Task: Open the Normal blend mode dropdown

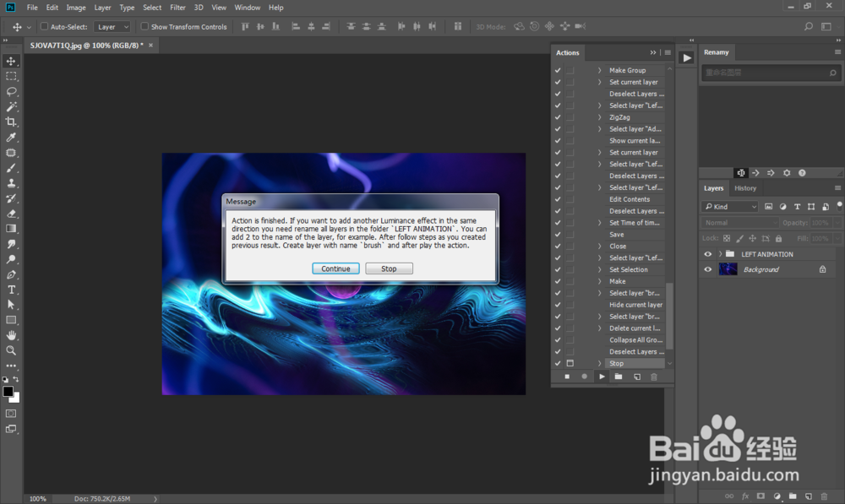Action: pyautogui.click(x=740, y=223)
